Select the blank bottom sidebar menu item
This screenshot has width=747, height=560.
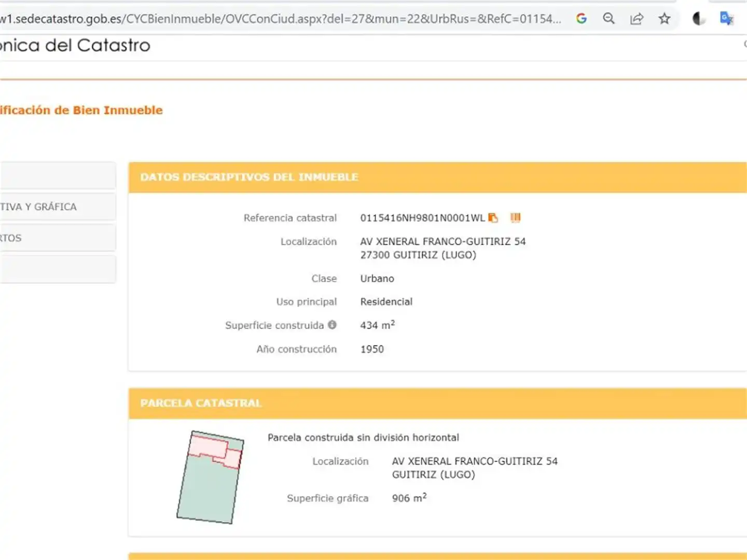coord(58,269)
